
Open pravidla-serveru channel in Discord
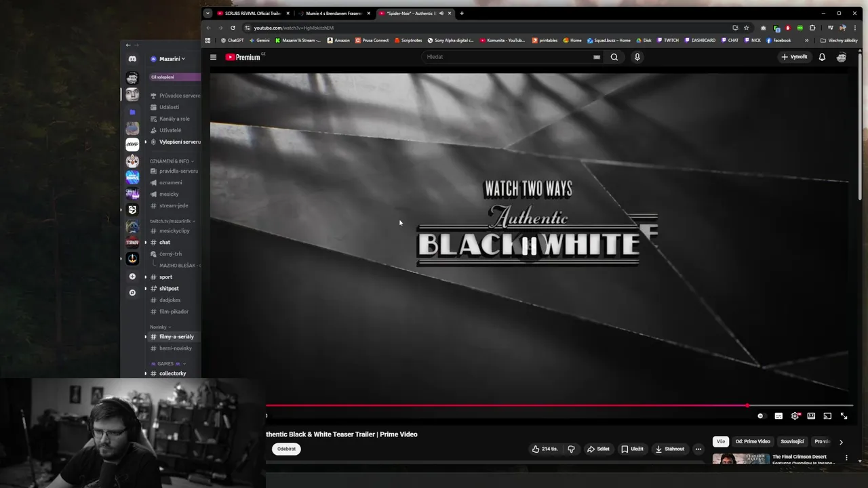[x=178, y=171]
